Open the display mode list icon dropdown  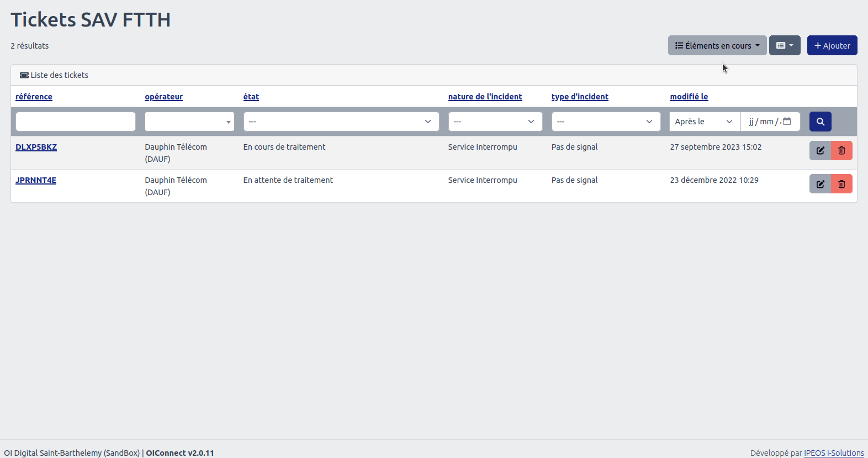(784, 45)
